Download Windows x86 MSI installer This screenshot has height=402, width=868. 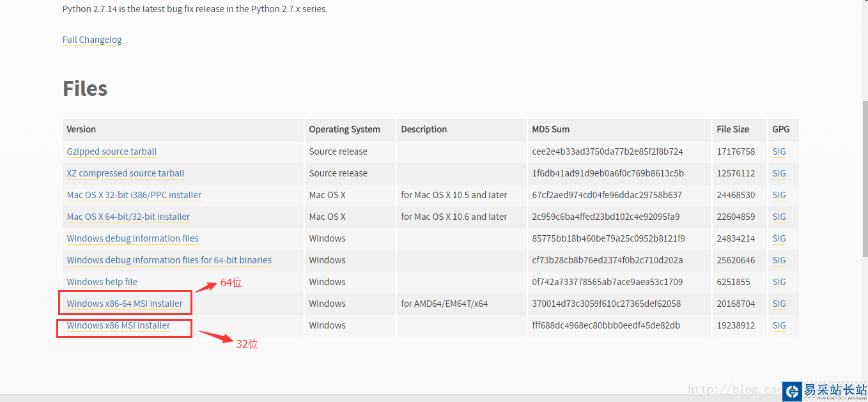coord(119,325)
